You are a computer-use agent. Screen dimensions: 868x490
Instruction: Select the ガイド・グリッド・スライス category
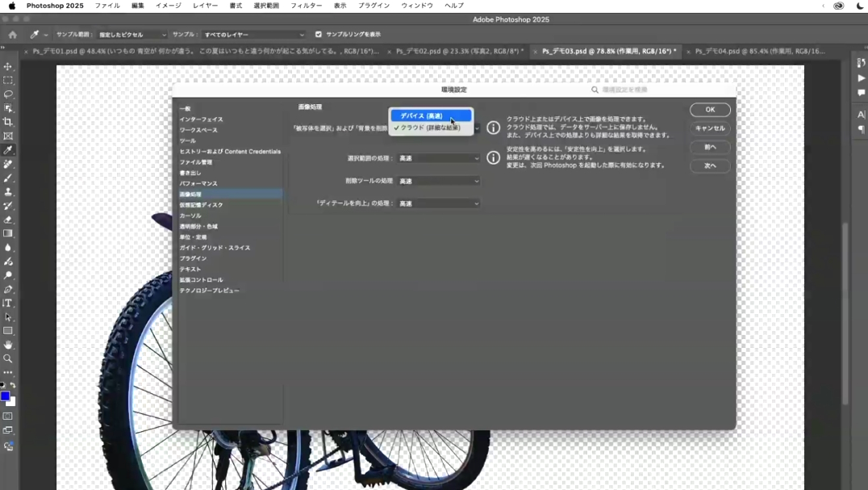tap(215, 248)
